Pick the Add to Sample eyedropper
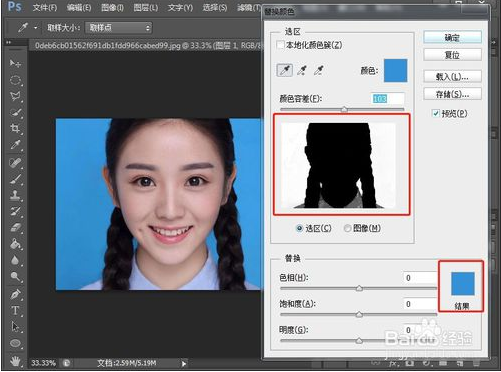Screen dimensions: 501x372 (302, 70)
